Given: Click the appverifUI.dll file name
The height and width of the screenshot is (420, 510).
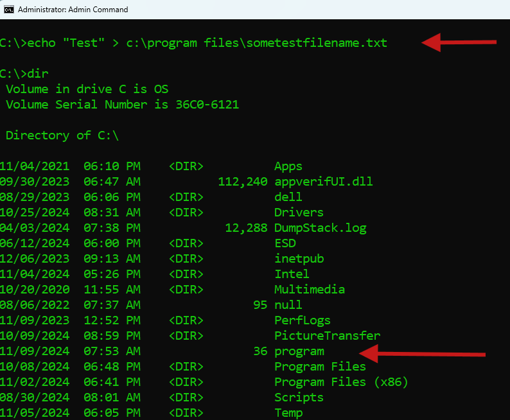Looking at the screenshot, I should (324, 181).
